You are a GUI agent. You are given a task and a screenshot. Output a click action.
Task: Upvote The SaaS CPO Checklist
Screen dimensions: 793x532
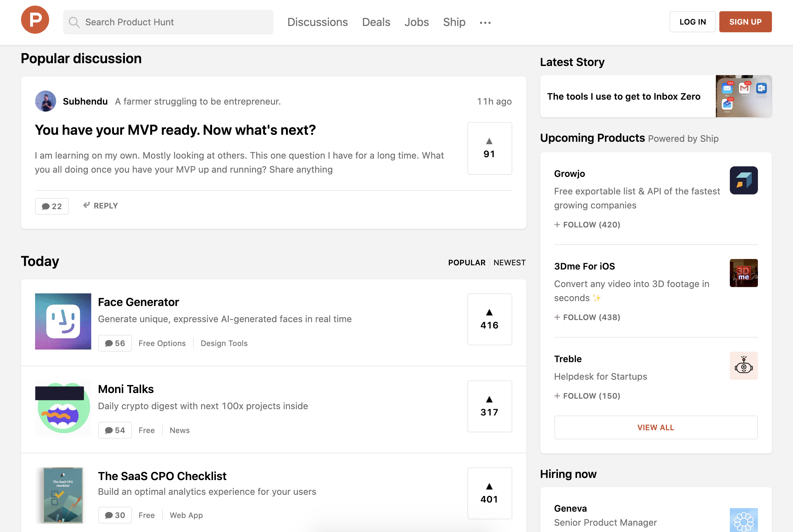[x=489, y=493]
